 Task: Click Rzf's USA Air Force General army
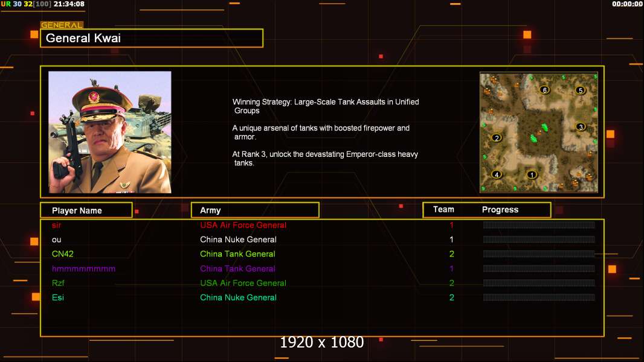pos(243,283)
